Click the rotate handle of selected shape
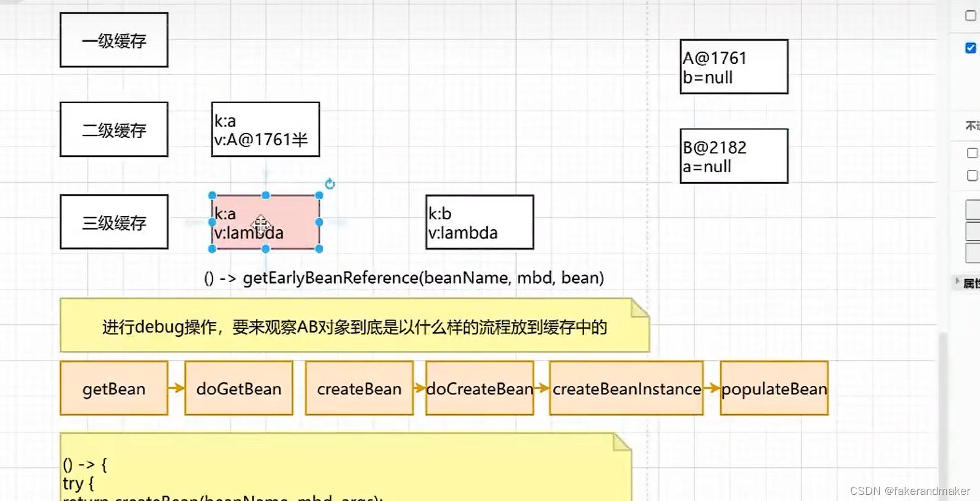 (330, 183)
